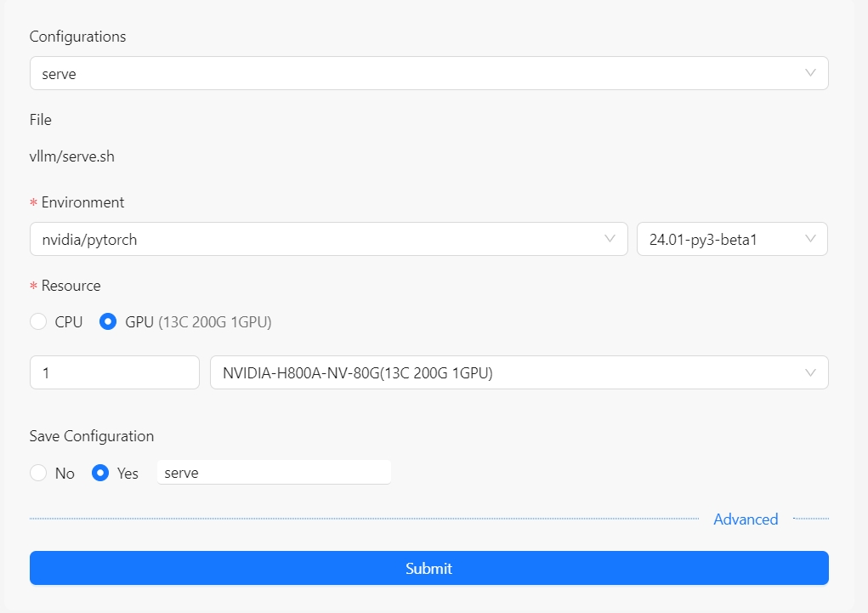Select the CPU resource radio button
The image size is (868, 613).
pos(38,322)
